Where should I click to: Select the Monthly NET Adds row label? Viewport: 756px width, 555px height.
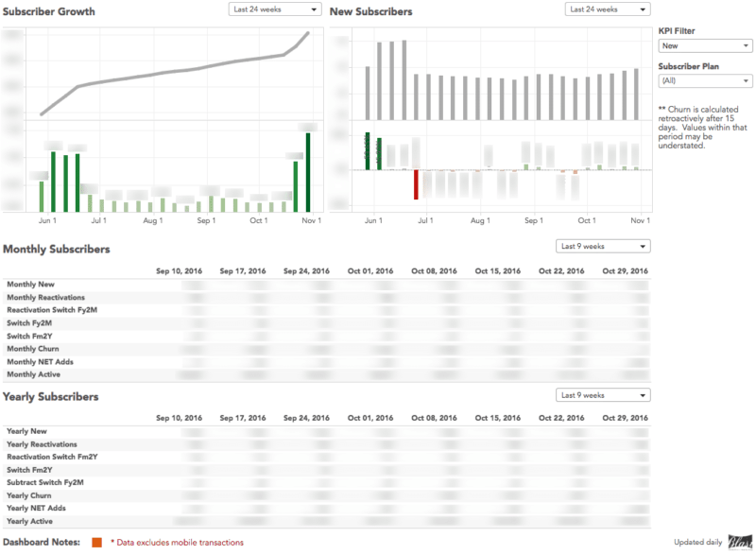click(x=39, y=361)
